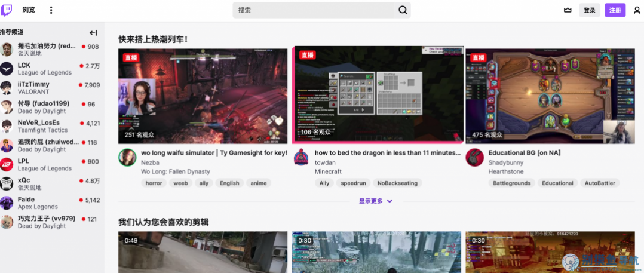
Task: Play the middle 0:30 snowy forest clip
Action: (376, 252)
